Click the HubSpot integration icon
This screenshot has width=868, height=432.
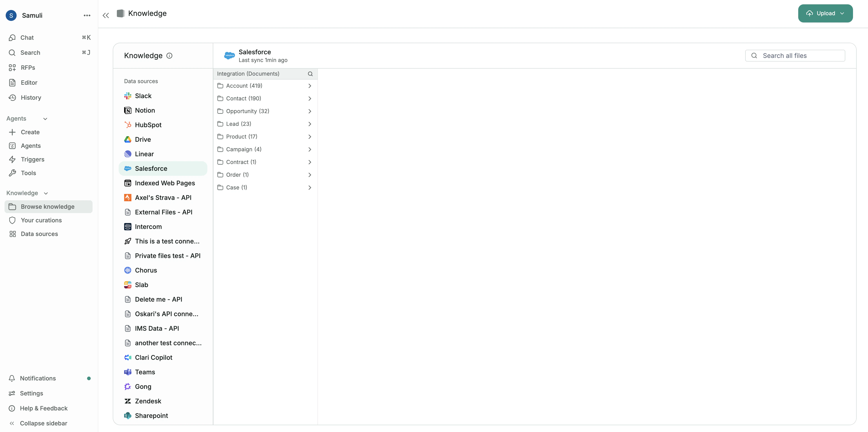(128, 125)
